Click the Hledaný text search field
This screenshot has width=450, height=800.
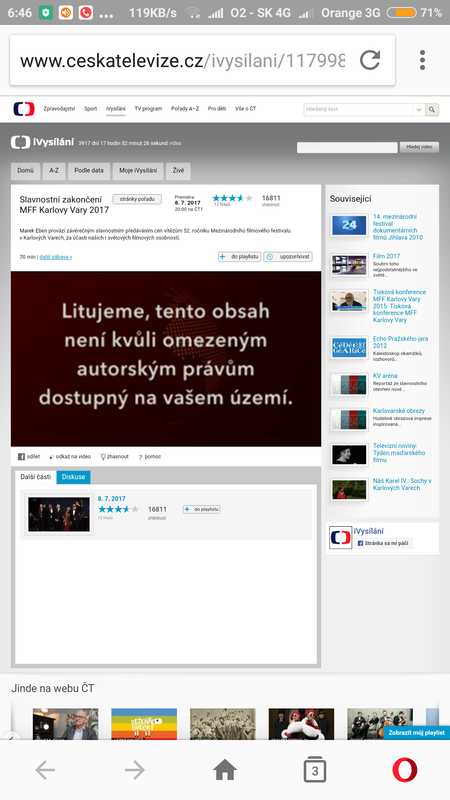pos(358,109)
